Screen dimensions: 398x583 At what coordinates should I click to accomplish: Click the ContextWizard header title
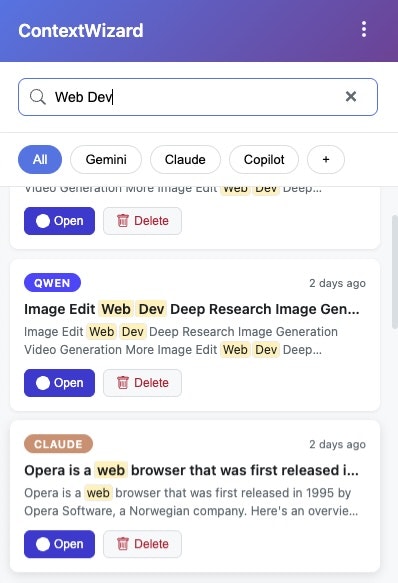tap(81, 30)
